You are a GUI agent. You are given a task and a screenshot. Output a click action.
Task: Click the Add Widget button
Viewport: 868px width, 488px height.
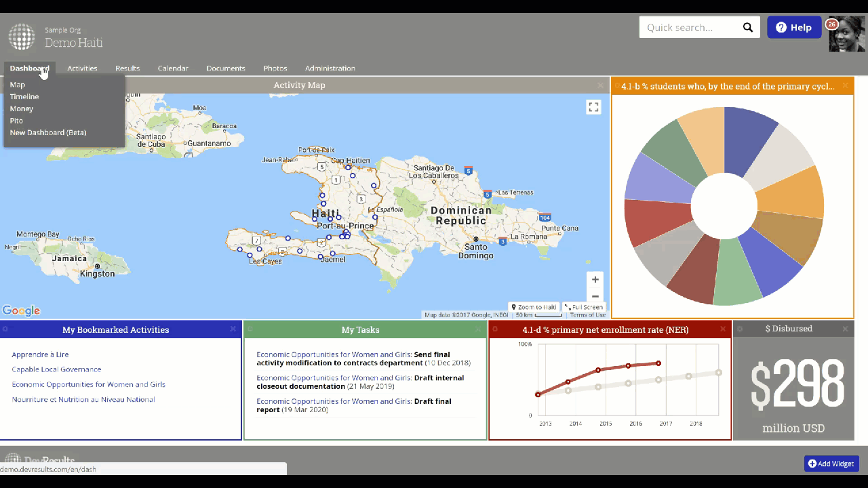(x=831, y=464)
